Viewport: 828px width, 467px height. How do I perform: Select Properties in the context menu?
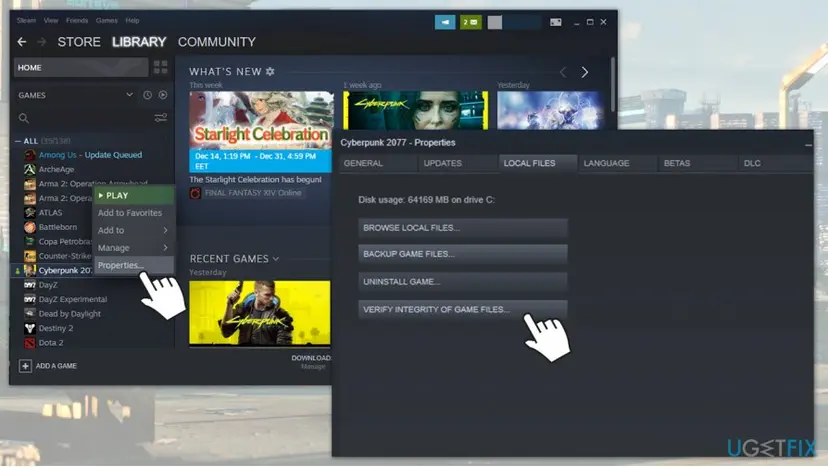pos(133,265)
